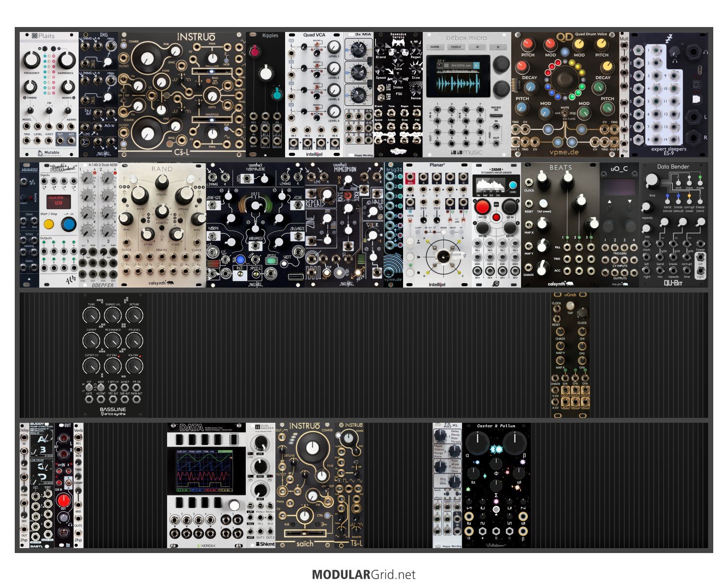Click the blue encoder knob on Pamela's Workout

pos(69,225)
